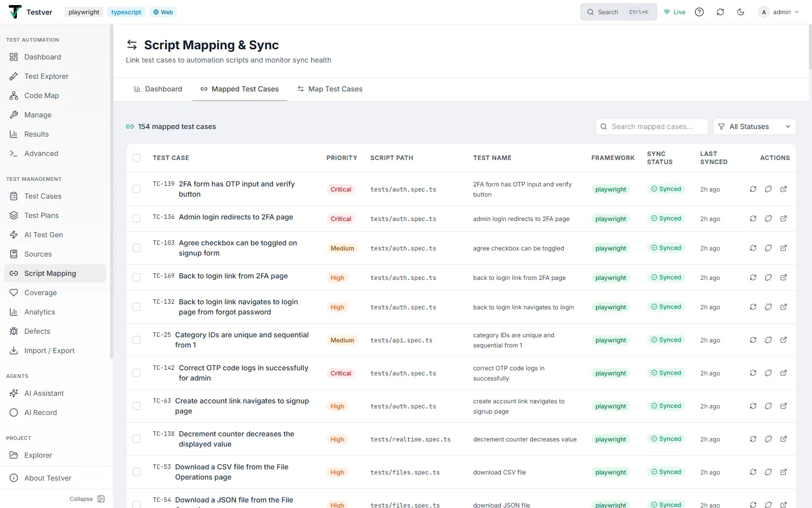Click the playwright project tag
Screen dimensions: 812x508
point(84,12)
